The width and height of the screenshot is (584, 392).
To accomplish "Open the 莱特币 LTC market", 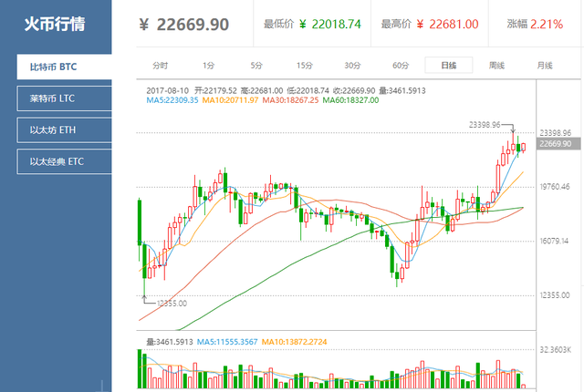I will pos(57,98).
